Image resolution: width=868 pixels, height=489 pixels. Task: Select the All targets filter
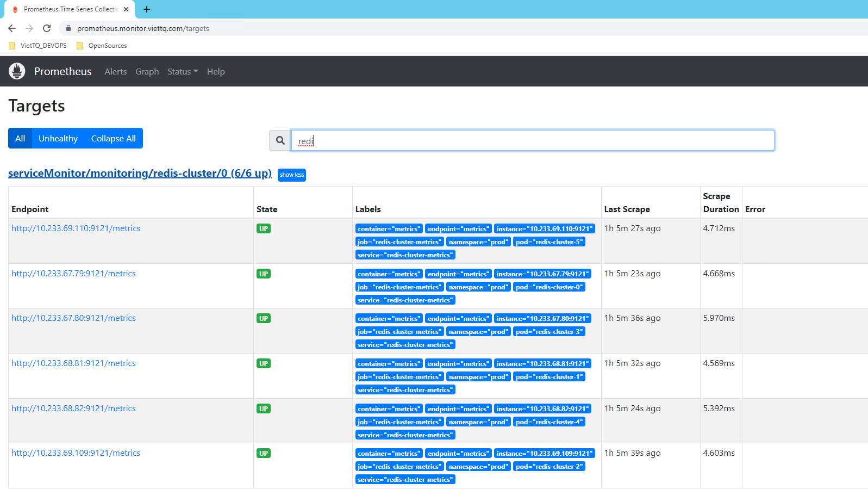[x=20, y=138]
